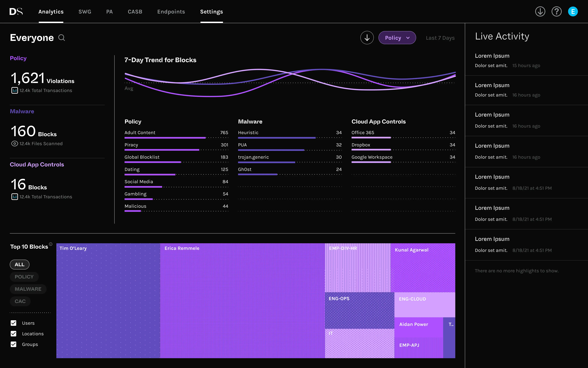This screenshot has width=588, height=368.
Task: Click the search icon beside Everyone
Action: pos(62,38)
